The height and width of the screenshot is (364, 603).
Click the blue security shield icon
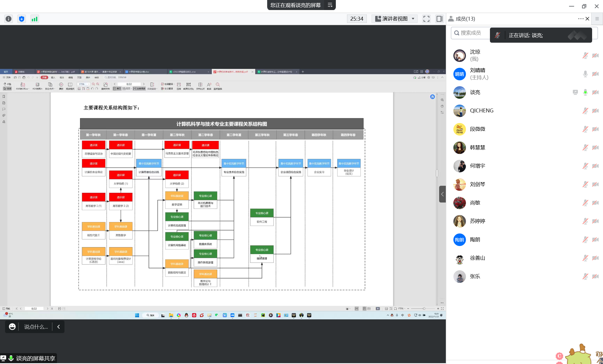click(21, 19)
